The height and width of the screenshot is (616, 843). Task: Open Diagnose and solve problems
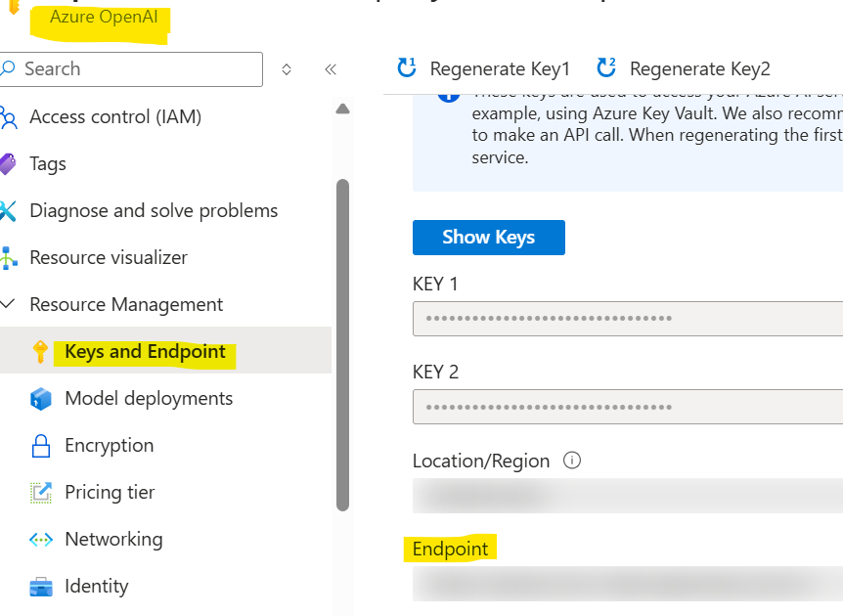[154, 210]
